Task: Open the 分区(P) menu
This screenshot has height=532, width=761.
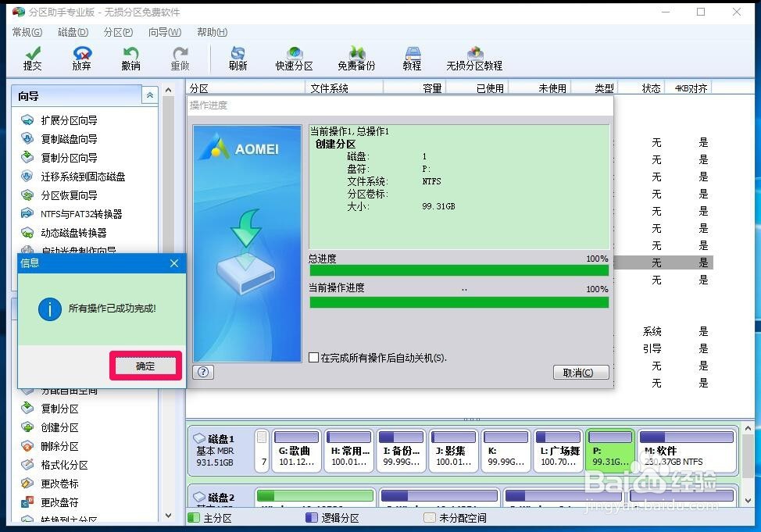Action: click(x=119, y=32)
